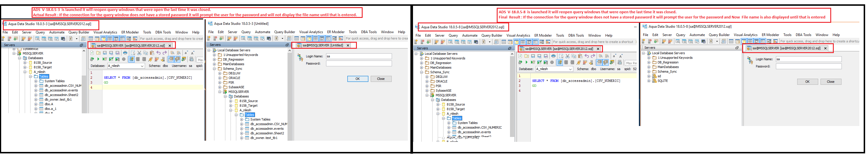Click the Cut scissors icon in 18.0.5-8 editor toolbar
Screen dimensions: 868x158
pyautogui.click(x=568, y=56)
